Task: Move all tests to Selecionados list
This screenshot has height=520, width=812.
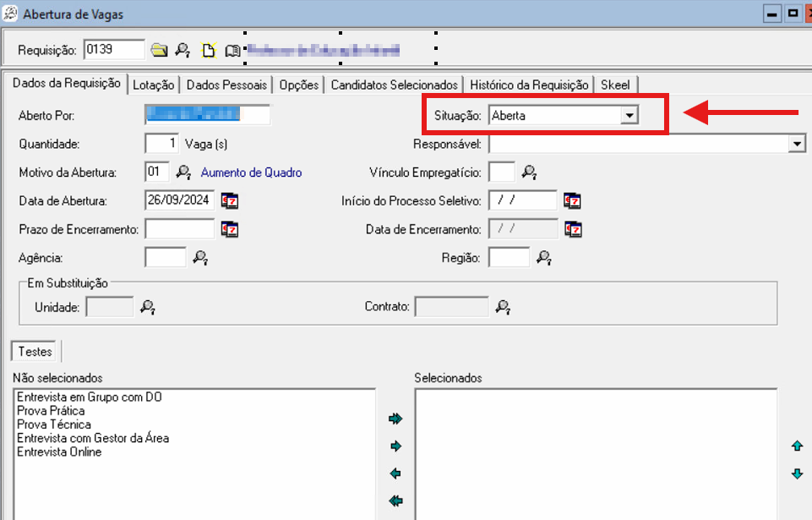Action: coord(395,419)
